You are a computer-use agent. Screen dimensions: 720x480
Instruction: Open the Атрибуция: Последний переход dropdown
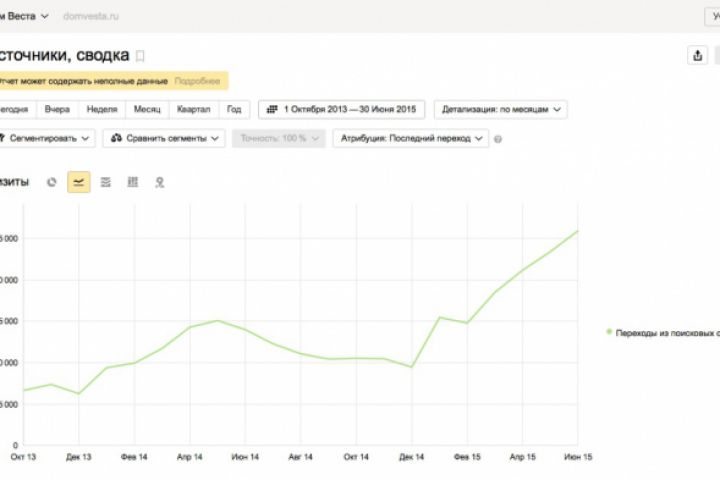tap(411, 138)
